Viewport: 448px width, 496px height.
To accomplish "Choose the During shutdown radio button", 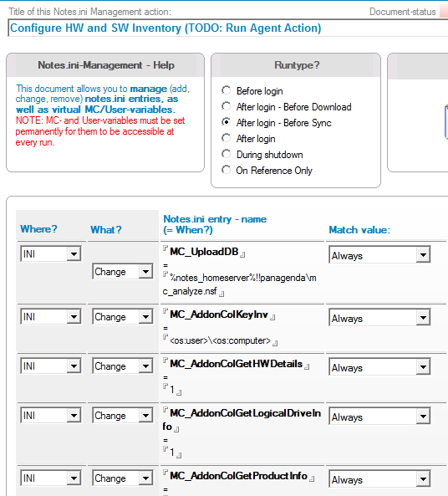I will click(226, 154).
